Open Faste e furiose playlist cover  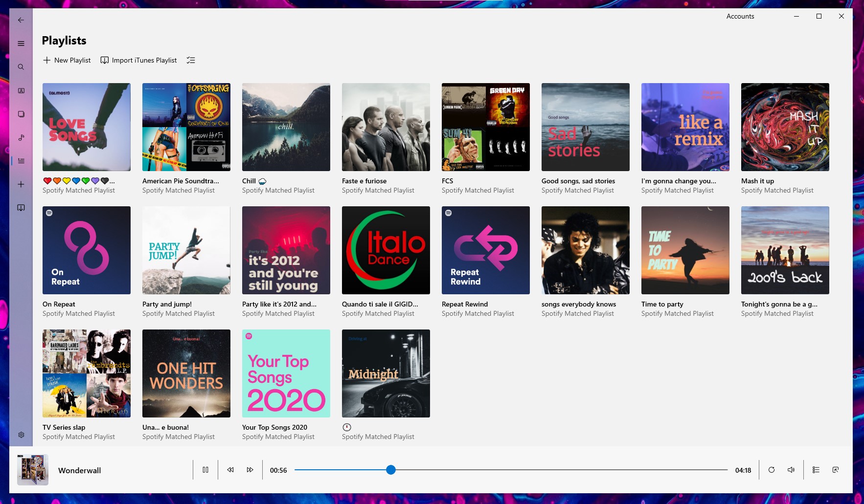click(x=386, y=127)
